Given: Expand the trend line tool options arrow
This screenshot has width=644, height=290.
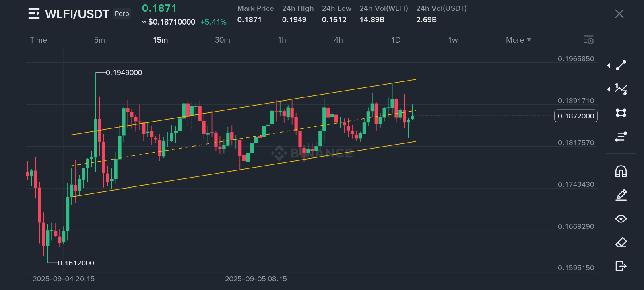Looking at the screenshot, I should (609, 65).
